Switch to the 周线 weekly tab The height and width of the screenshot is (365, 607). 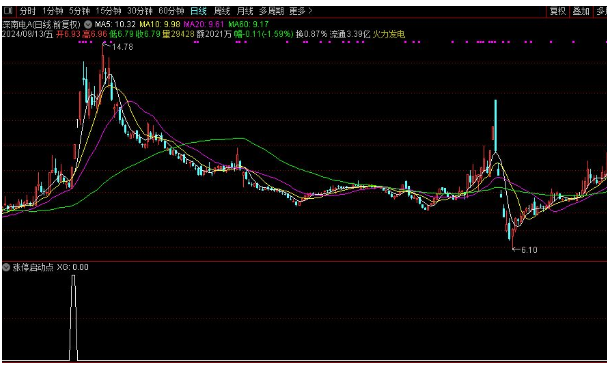click(x=222, y=11)
